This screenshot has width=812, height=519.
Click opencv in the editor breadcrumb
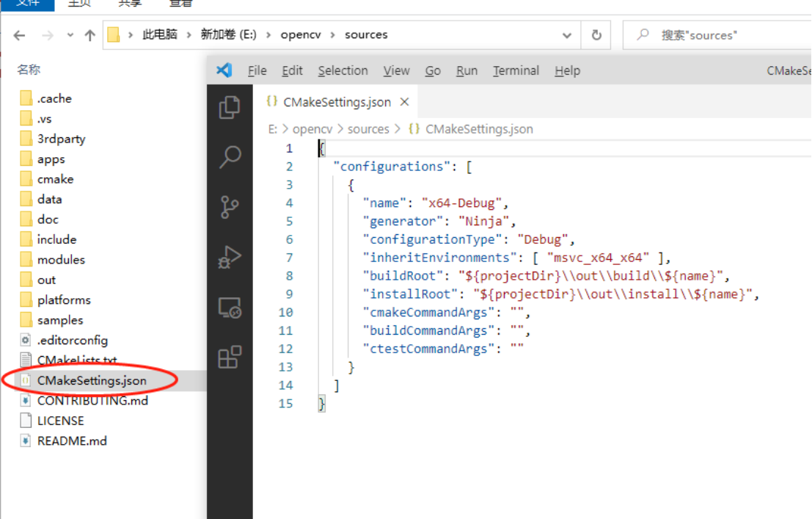tap(312, 129)
